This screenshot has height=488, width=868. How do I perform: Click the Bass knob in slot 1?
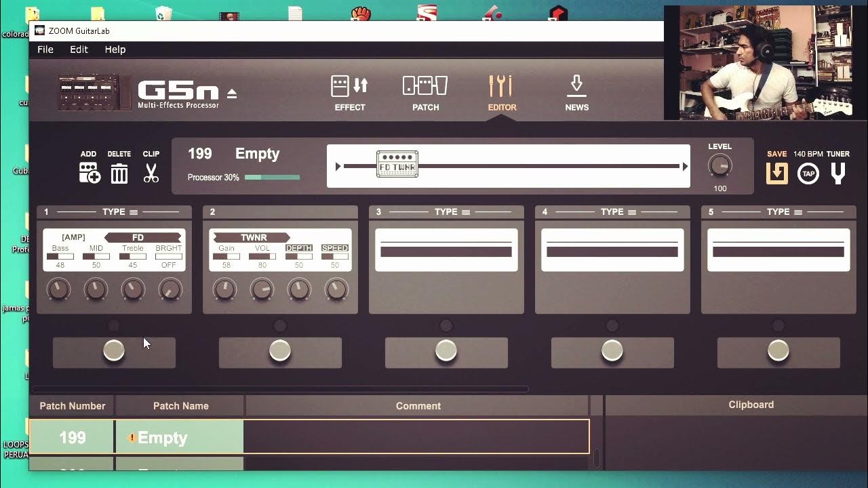coord(58,290)
